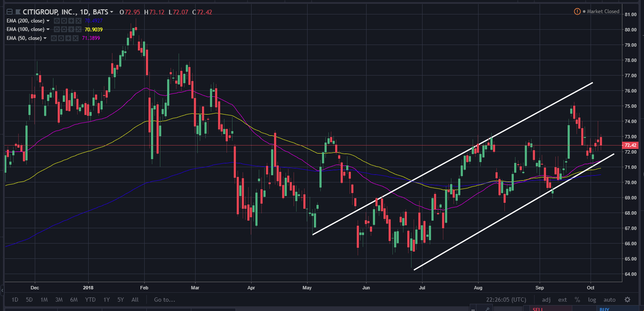This screenshot has height=311, width=644.
Task: Click the flag icon beside CITIGROUP title
Action: point(17,12)
